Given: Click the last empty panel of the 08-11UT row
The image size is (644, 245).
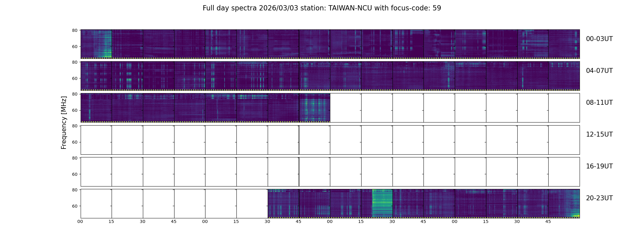Looking at the screenshot, I should 564,108.
